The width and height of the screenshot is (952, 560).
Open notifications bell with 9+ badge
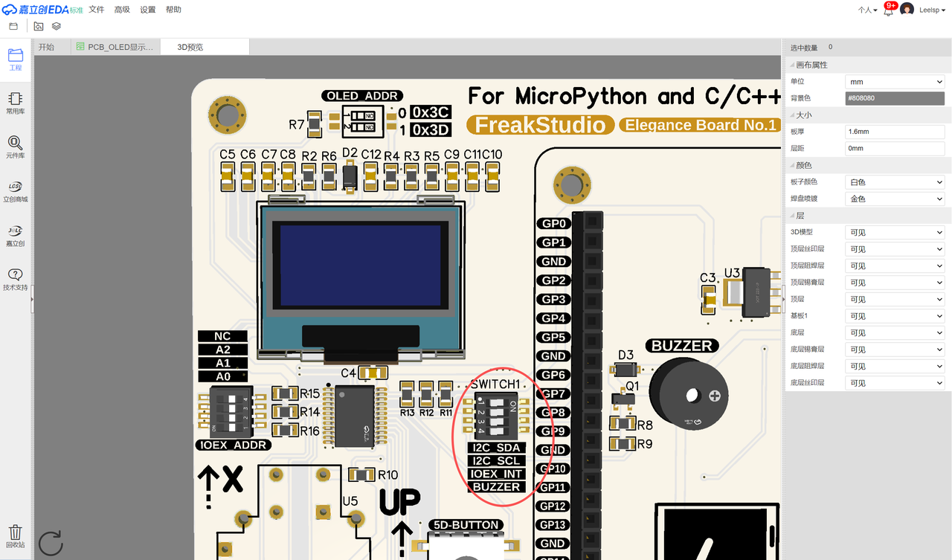tap(888, 9)
